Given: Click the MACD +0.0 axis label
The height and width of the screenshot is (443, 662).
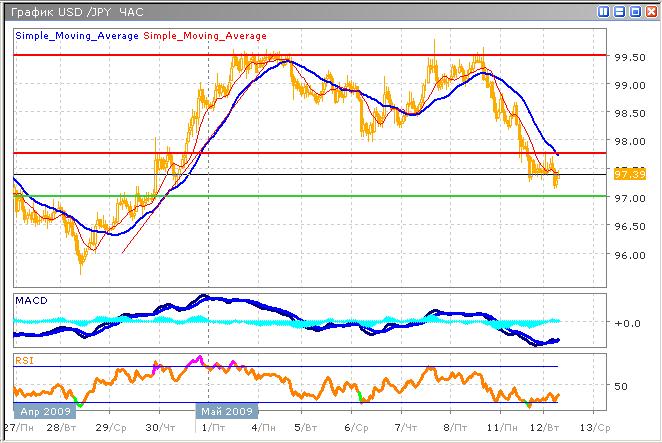Looking at the screenshot, I should pos(626,323).
